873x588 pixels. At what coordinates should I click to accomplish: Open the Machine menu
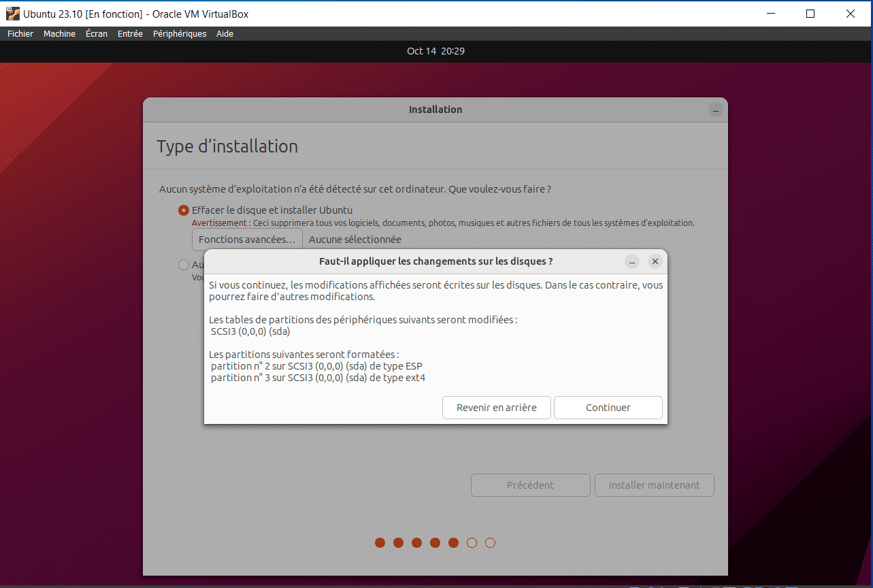[59, 33]
